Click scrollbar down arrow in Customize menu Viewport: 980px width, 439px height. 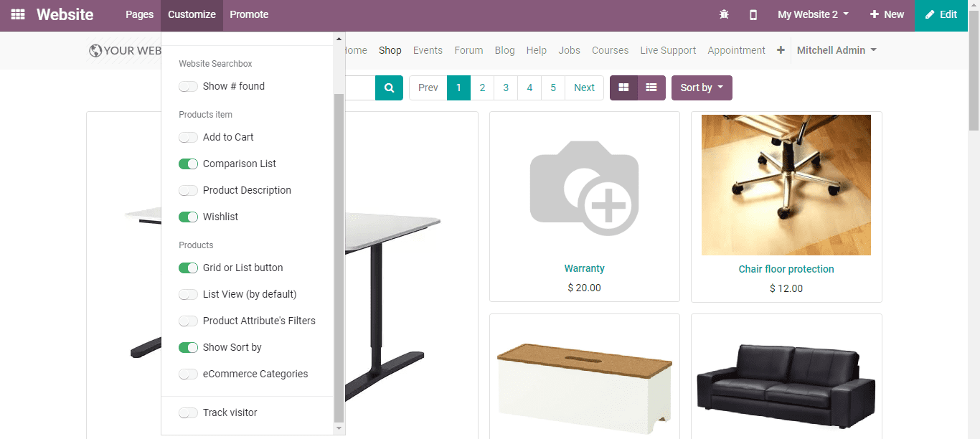(339, 428)
